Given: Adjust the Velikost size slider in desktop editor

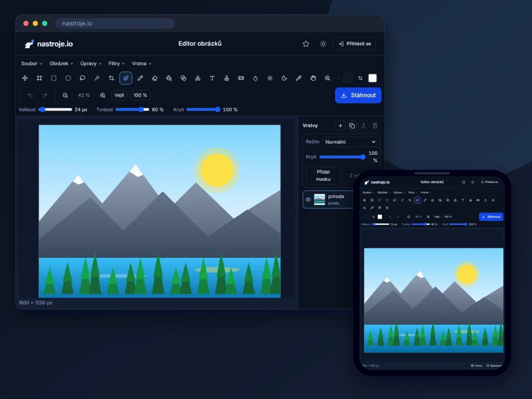Looking at the screenshot, I should pos(55,110).
